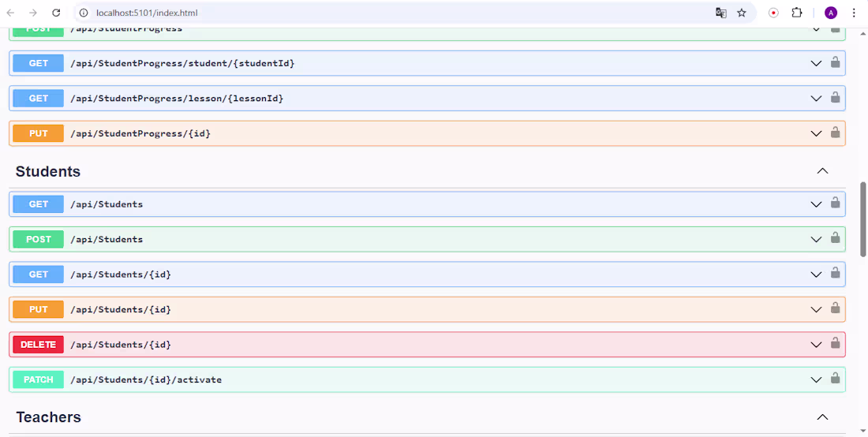Expand PUT StudentProgress/{id} chevron
This screenshot has width=868, height=437.
tap(816, 134)
